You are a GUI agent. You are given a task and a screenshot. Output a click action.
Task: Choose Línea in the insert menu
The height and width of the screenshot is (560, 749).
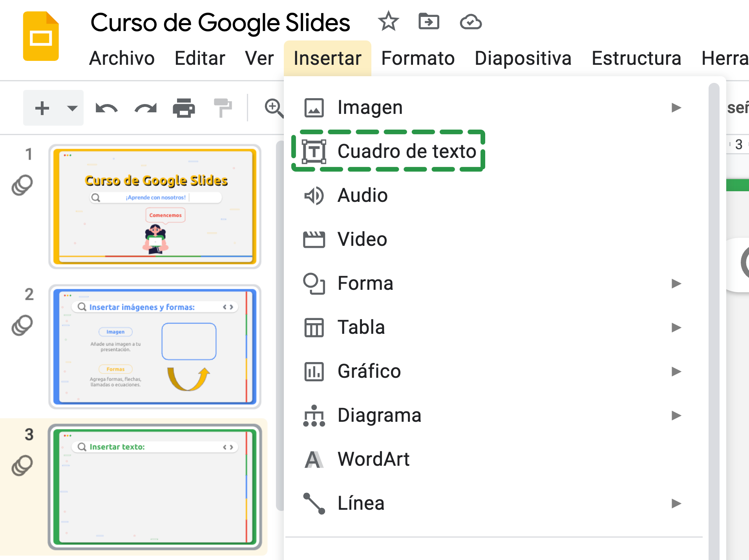coord(495,503)
